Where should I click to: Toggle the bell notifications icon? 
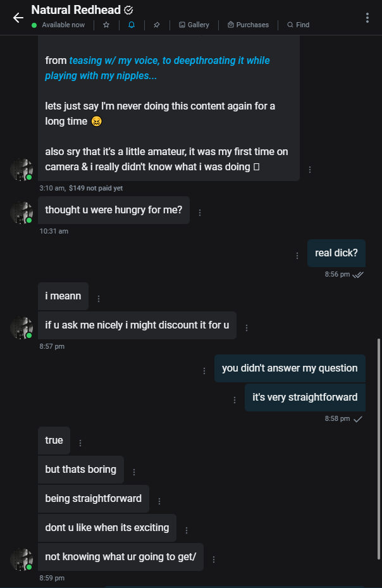132,25
